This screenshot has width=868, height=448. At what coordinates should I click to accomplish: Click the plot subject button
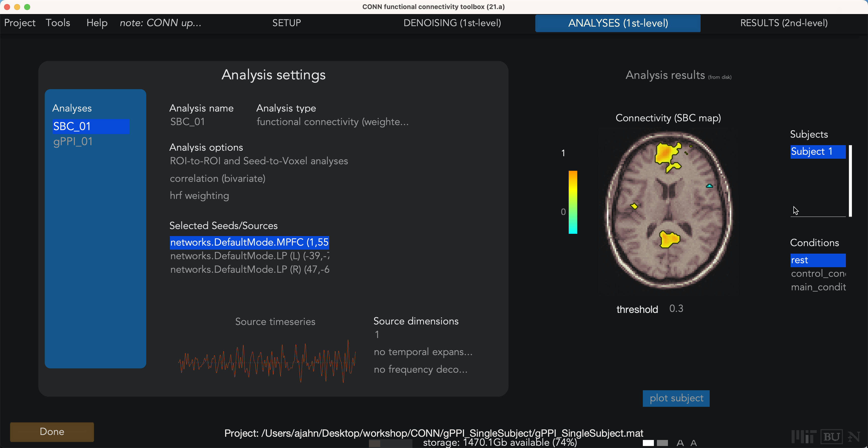point(676,398)
